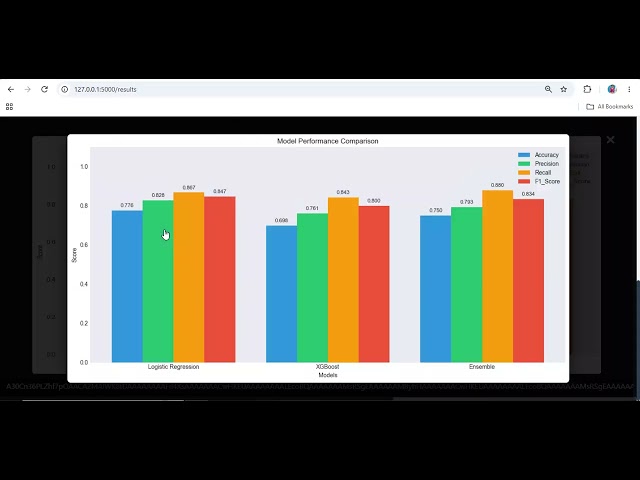This screenshot has height=480, width=640.
Task: Open the zoom magnifier icon in address bar
Action: [x=548, y=89]
